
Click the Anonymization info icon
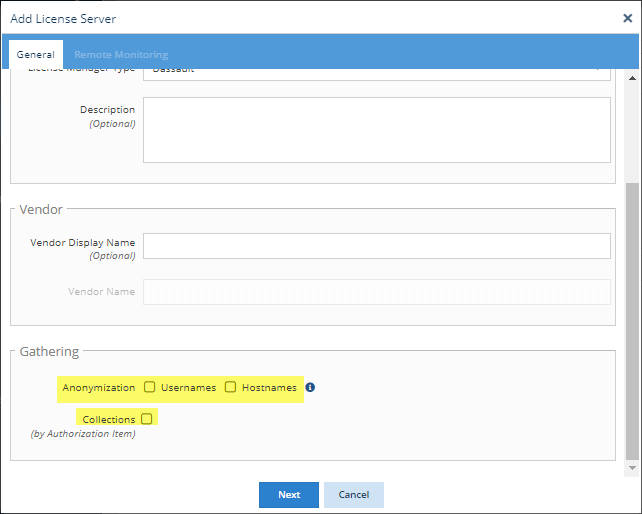(310, 387)
